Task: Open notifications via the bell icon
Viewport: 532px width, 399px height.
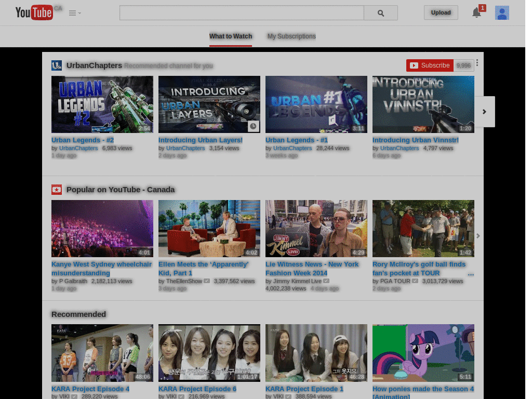Action: point(476,12)
